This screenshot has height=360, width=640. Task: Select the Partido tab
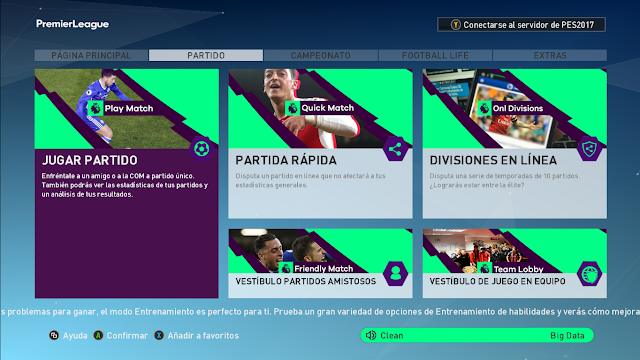coord(206,56)
